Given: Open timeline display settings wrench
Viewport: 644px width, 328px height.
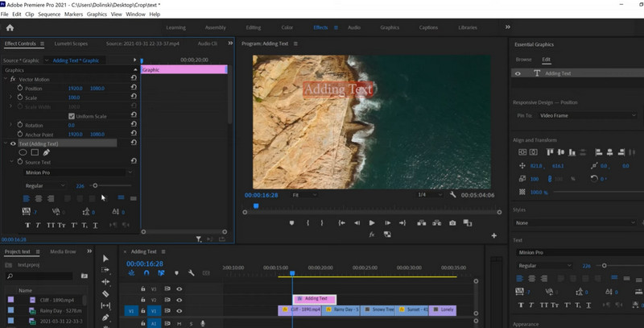Looking at the screenshot, I should pyautogui.click(x=191, y=272).
